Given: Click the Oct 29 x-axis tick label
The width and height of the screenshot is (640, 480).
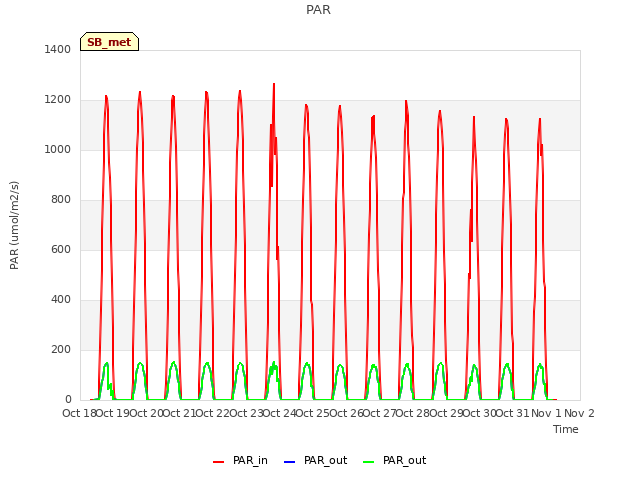Looking at the screenshot, I should tap(446, 413).
